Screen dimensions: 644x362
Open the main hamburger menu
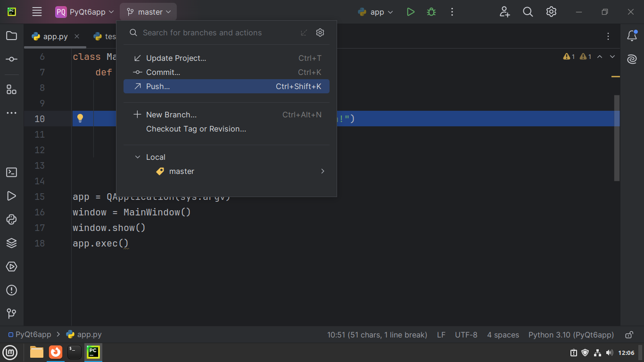click(37, 12)
